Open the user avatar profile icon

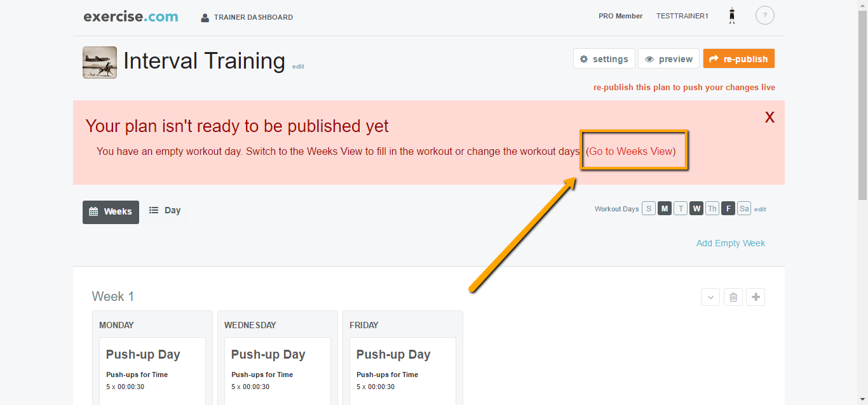(732, 16)
